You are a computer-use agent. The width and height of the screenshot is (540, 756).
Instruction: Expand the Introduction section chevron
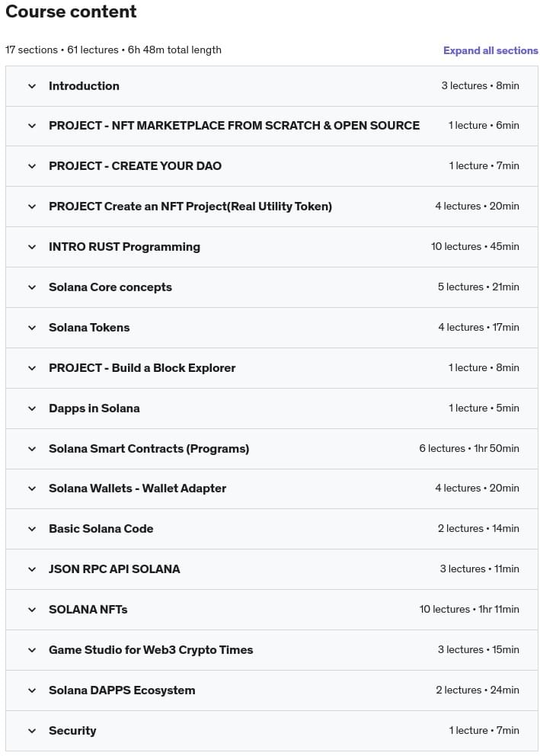click(x=32, y=86)
